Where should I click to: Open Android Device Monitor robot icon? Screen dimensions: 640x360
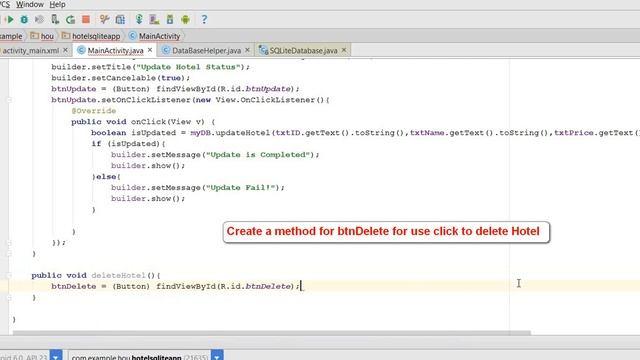(x=185, y=20)
